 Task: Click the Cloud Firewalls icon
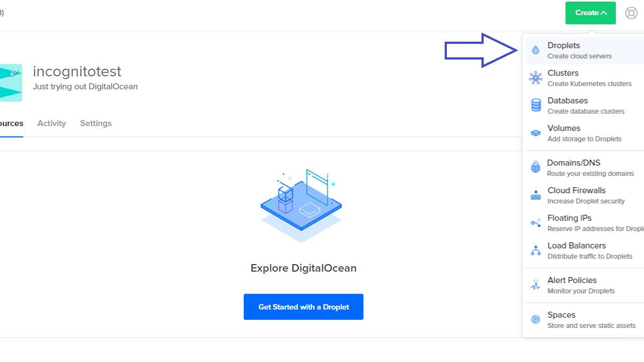[536, 195]
